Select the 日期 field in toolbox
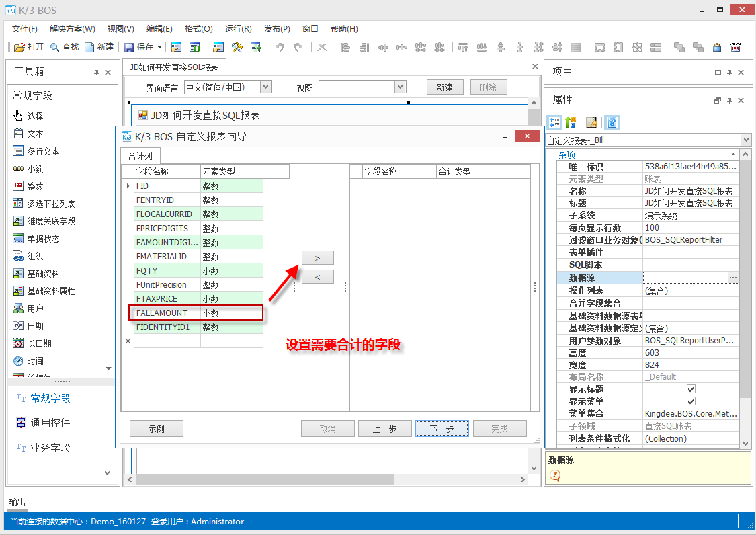Viewport: 756px width, 535px height. (28, 326)
